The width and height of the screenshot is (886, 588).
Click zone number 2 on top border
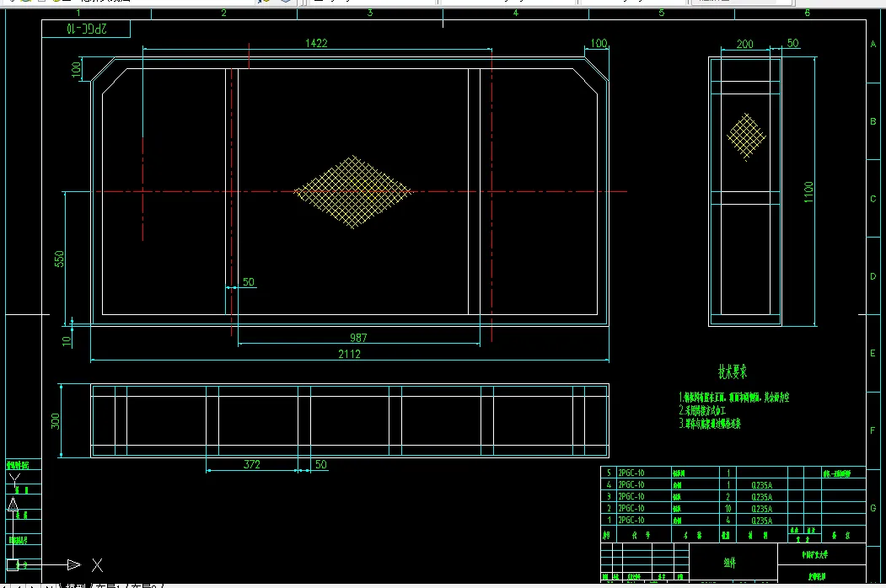tap(223, 13)
